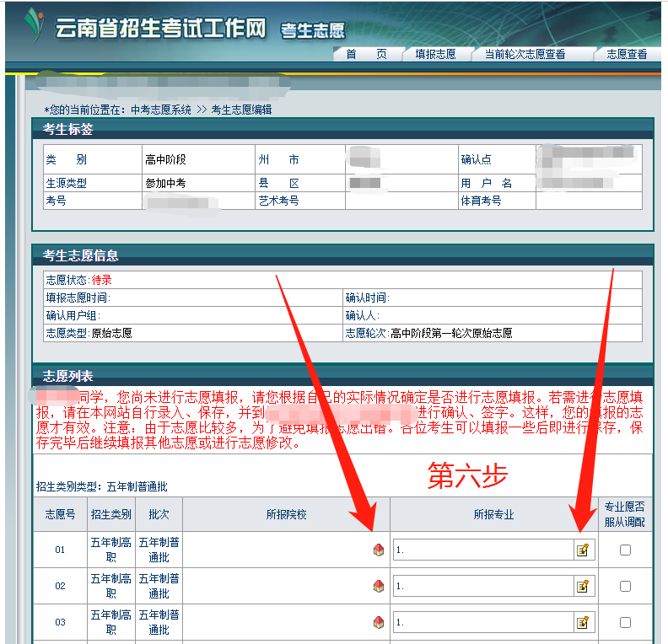Check 专业愿否服从调配 box for row 01
Image resolution: width=668 pixels, height=644 pixels.
tap(625, 550)
